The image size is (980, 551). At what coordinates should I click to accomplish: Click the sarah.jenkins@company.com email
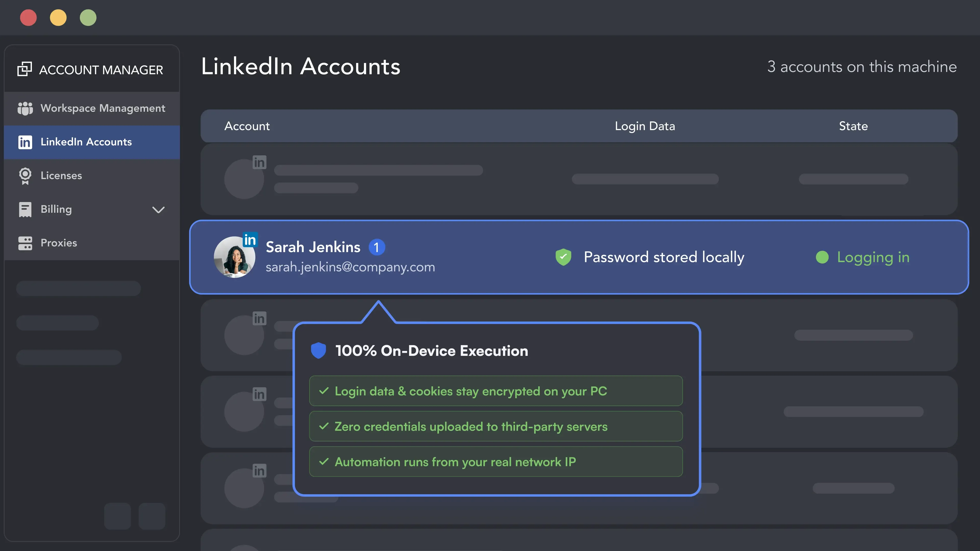pyautogui.click(x=350, y=267)
